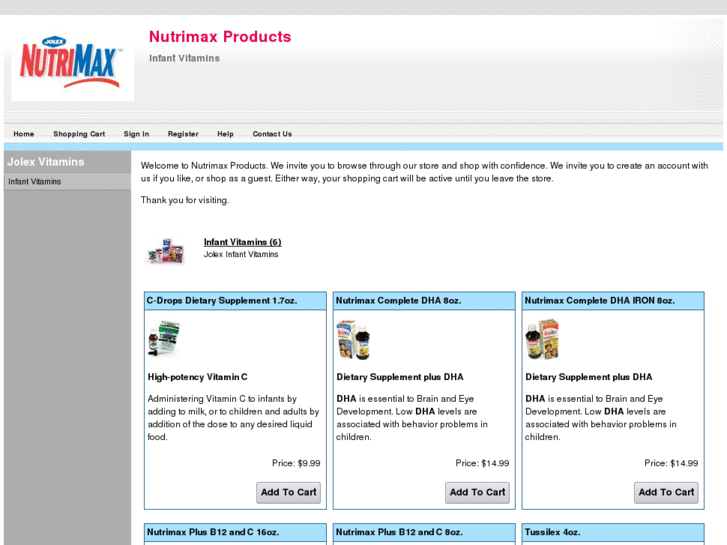727x545 pixels.
Task: Click the C-Drops product image
Action: (x=164, y=339)
